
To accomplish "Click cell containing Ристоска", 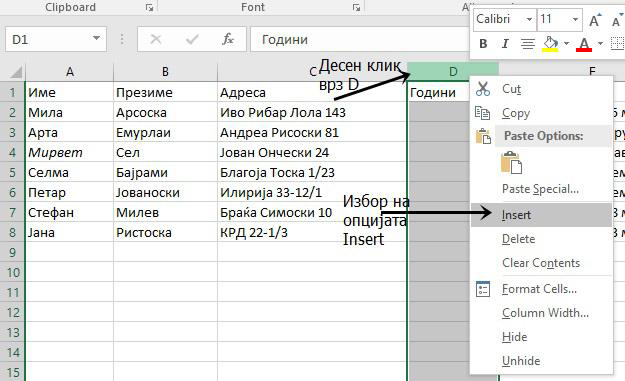I will coord(165,232).
